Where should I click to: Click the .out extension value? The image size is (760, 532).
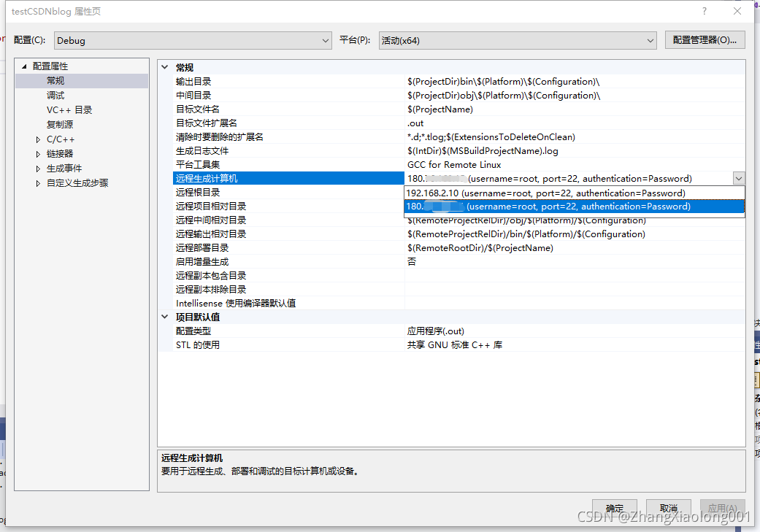(x=415, y=123)
